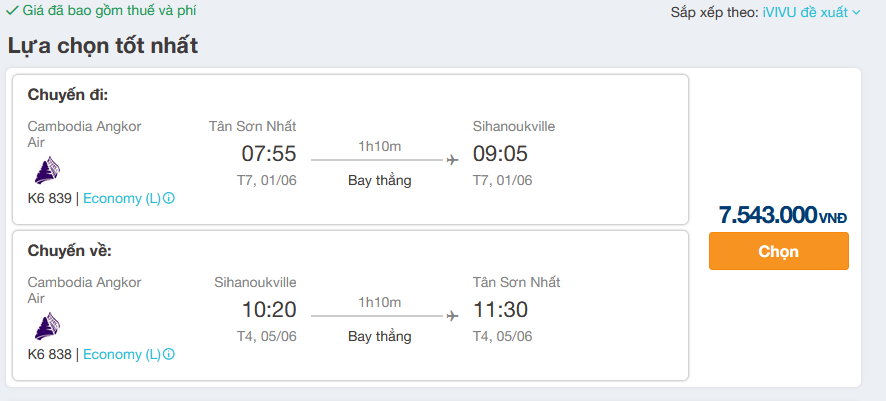The width and height of the screenshot is (886, 401).
Task: Select the Chuyến đi flight card
Action: pyautogui.click(x=350, y=150)
